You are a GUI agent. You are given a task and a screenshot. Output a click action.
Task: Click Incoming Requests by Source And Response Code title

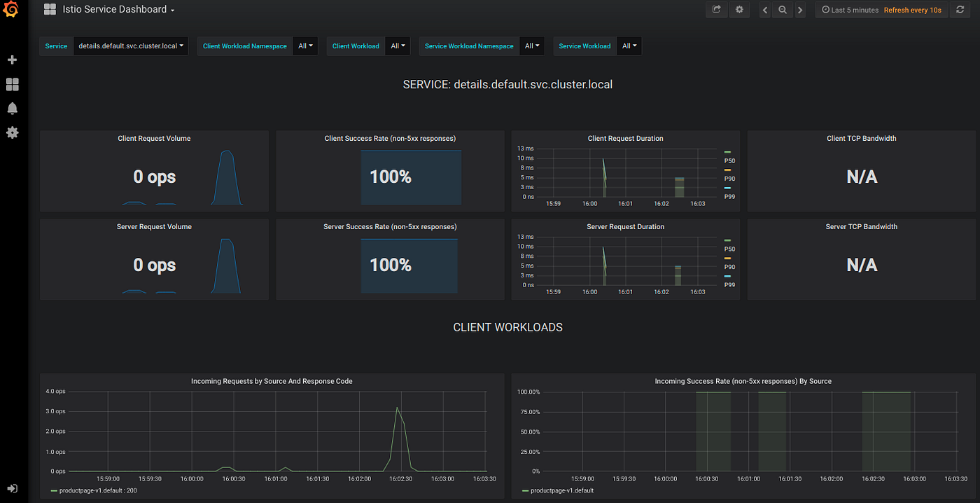coord(272,381)
